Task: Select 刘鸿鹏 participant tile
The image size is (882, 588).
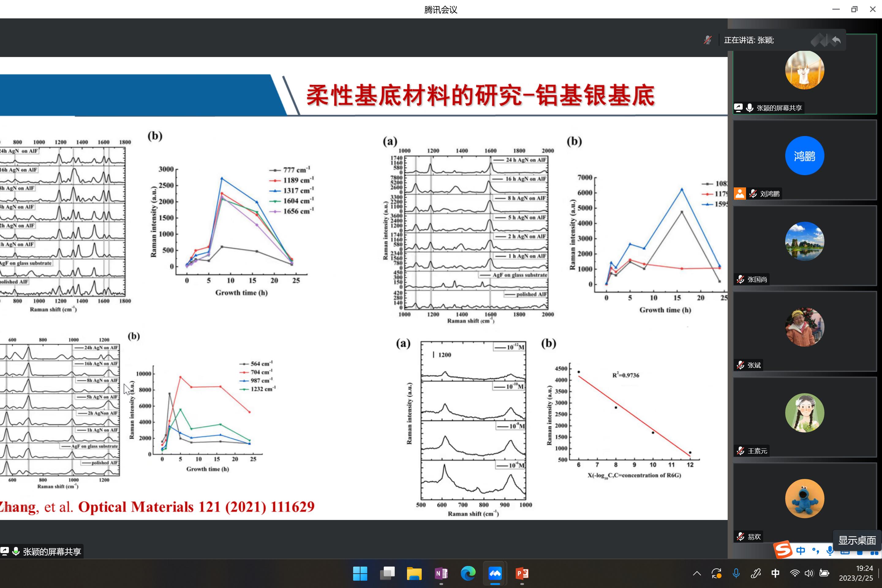Action: tap(805, 160)
